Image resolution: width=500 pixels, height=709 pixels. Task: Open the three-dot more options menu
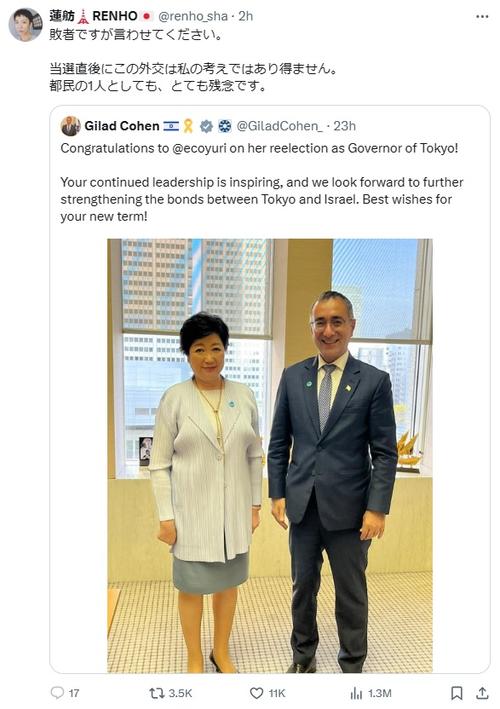482,17
